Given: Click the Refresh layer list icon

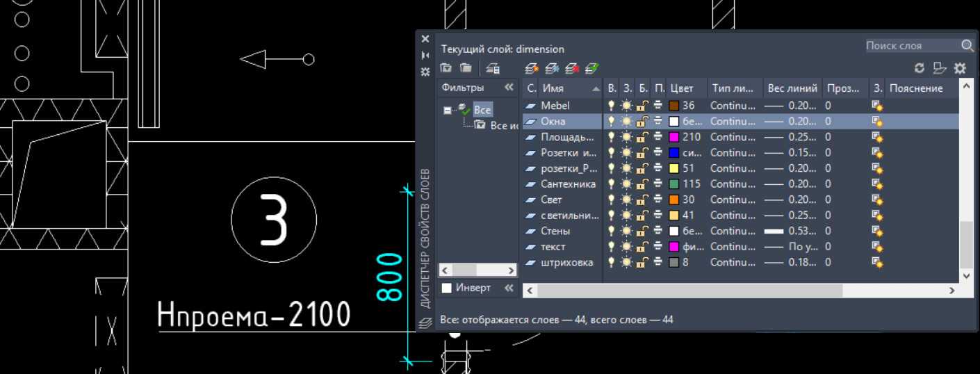Looking at the screenshot, I should 919,67.
